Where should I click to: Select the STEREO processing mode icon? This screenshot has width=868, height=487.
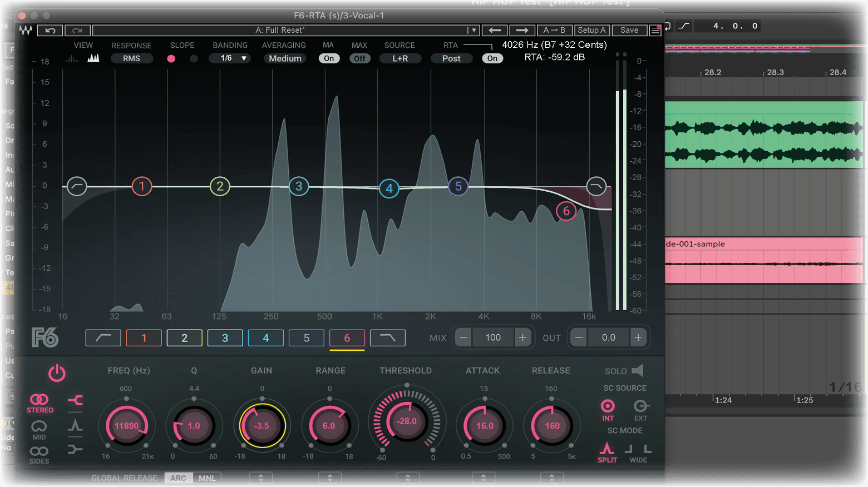[x=40, y=400]
